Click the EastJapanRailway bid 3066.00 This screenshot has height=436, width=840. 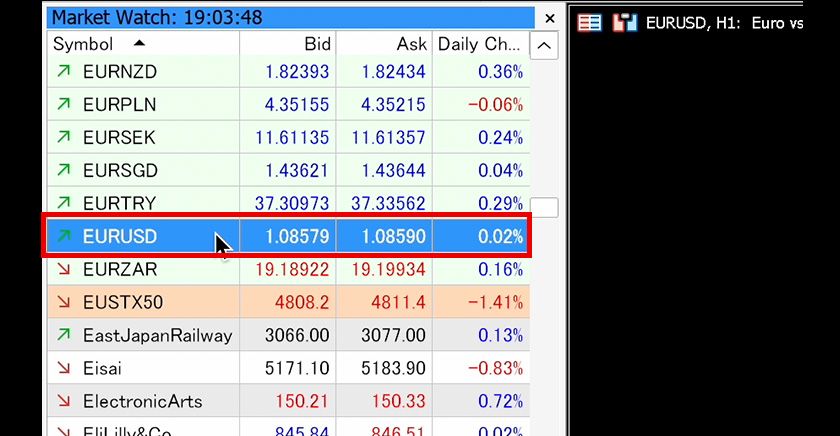coord(297,335)
